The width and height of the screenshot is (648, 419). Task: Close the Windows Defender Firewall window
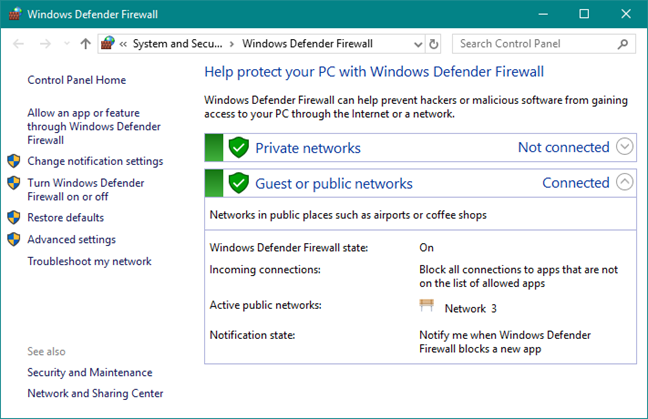[x=626, y=14]
